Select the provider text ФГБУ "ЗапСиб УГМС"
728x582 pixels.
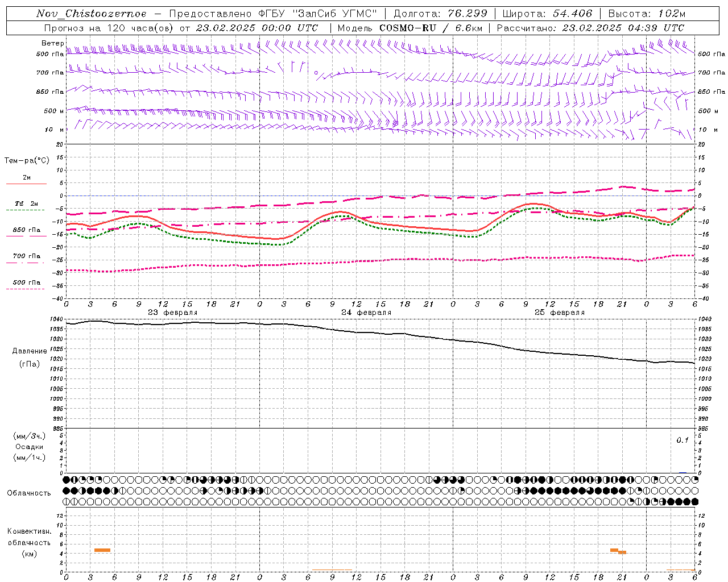pyautogui.click(x=318, y=14)
